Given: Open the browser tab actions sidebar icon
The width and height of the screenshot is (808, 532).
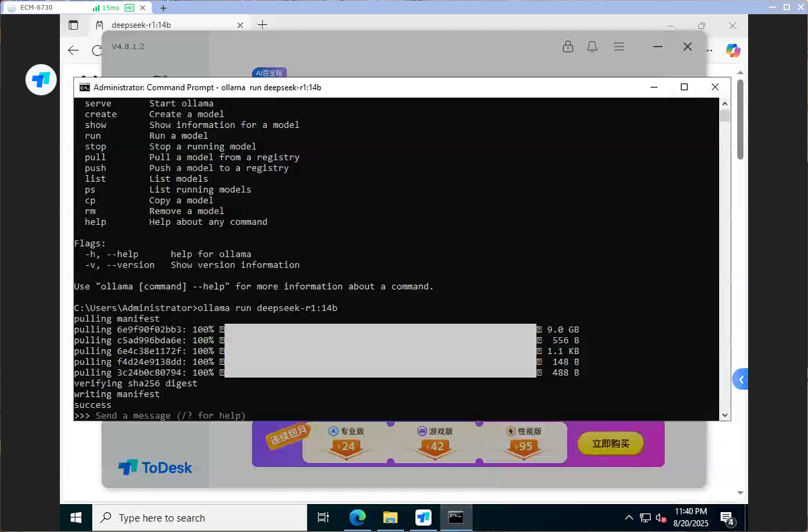Looking at the screenshot, I should (74, 25).
